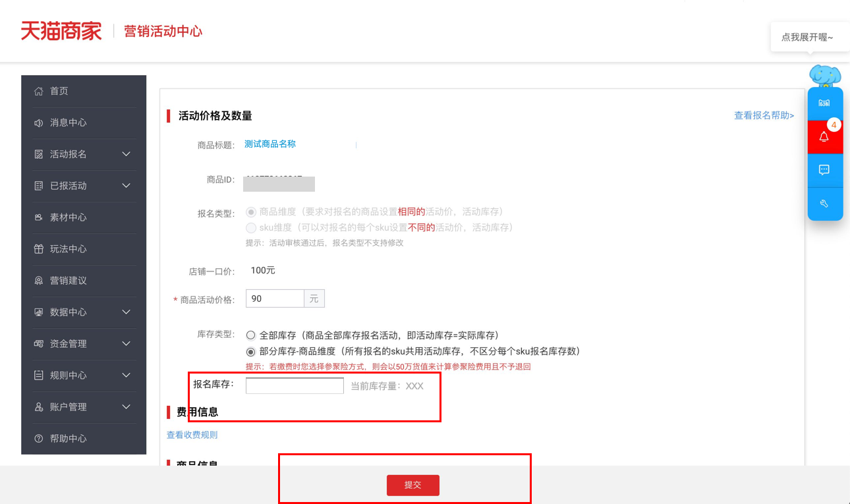This screenshot has width=850, height=504.
Task: Open 测试商品名称 product title link
Action: coord(270,144)
